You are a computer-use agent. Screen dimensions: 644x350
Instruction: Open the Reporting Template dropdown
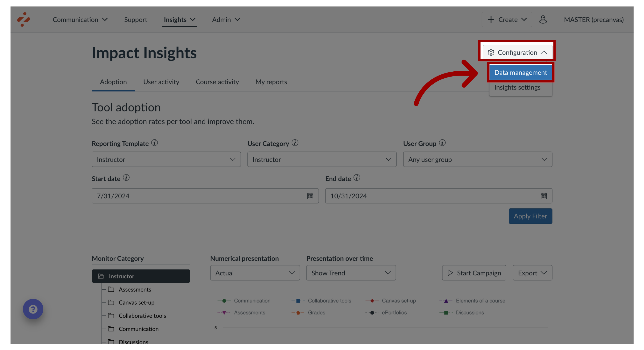tap(166, 159)
